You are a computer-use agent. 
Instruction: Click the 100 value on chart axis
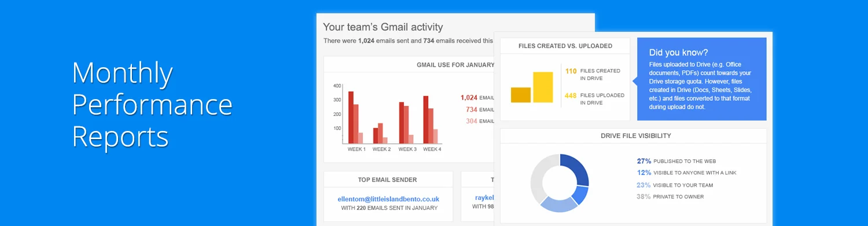337,128
